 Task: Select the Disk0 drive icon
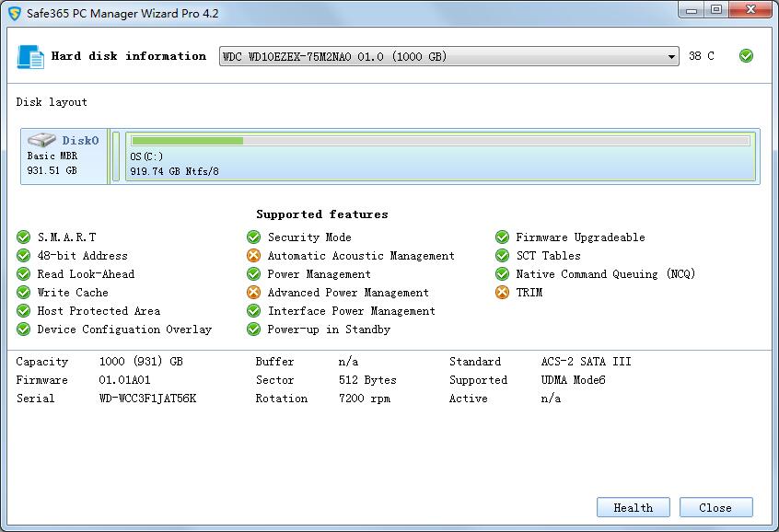point(41,141)
